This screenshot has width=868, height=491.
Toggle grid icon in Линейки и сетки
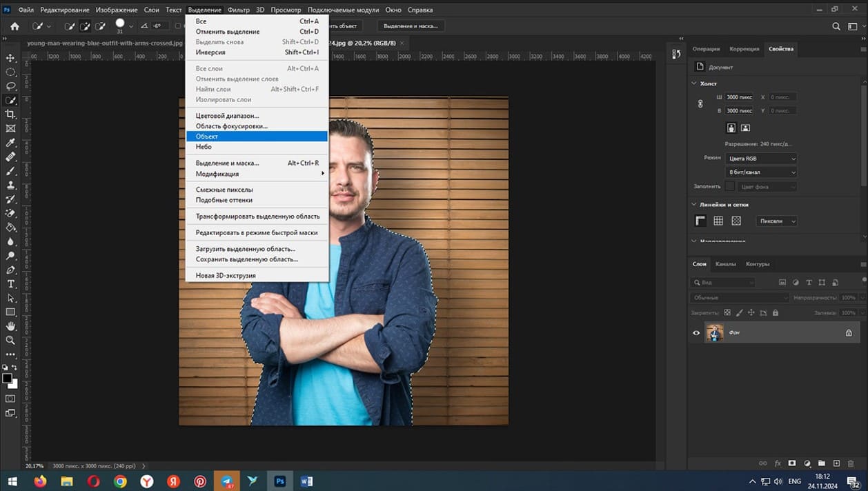[718, 221]
